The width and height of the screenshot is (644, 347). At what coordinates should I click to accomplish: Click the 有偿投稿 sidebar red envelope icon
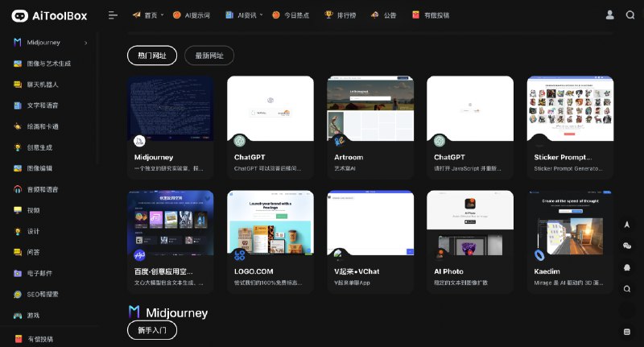[18, 339]
